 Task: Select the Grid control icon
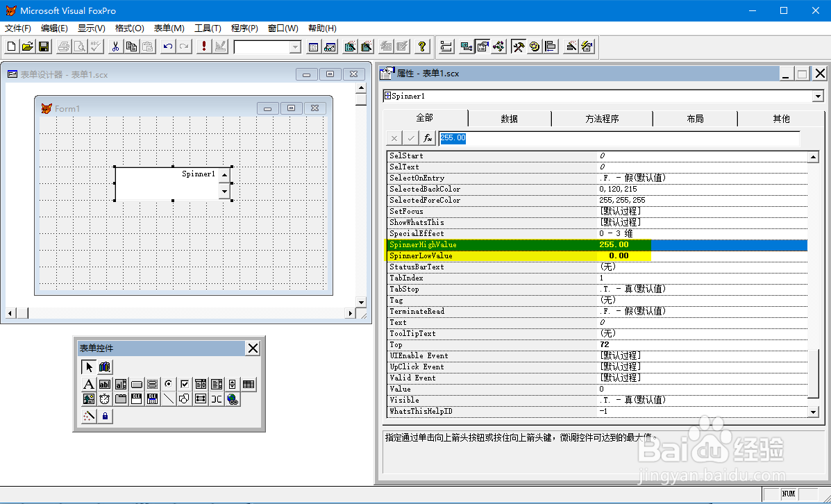(249, 384)
